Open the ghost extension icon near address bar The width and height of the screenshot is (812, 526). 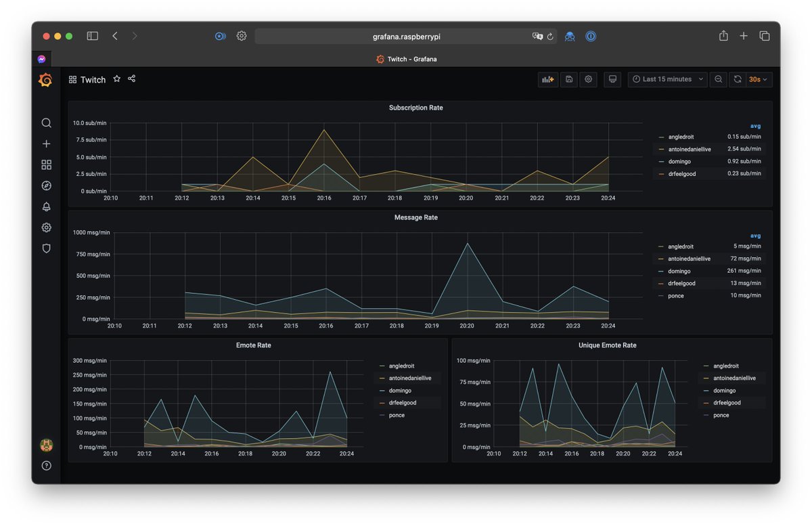point(570,36)
